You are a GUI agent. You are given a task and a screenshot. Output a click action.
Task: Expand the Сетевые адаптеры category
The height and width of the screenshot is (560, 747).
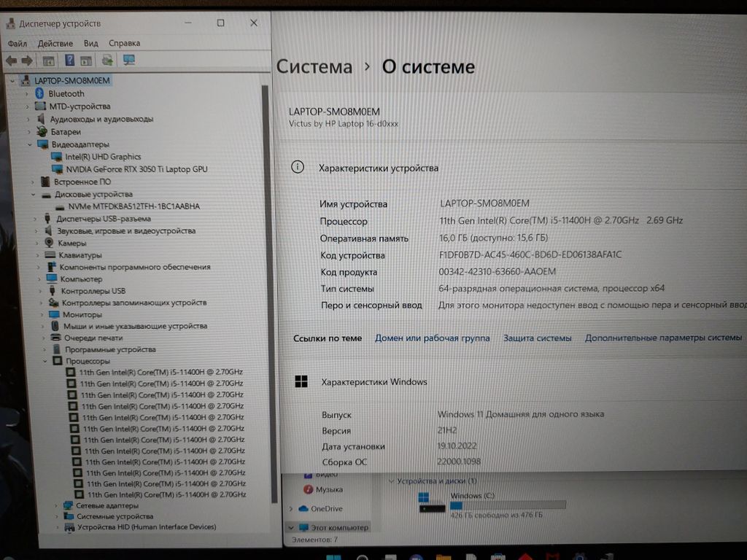click(56, 505)
